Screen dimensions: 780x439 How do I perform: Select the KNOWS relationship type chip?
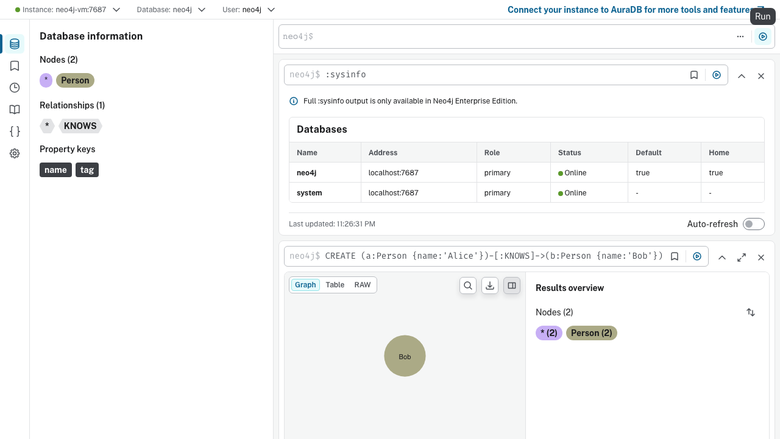80,126
